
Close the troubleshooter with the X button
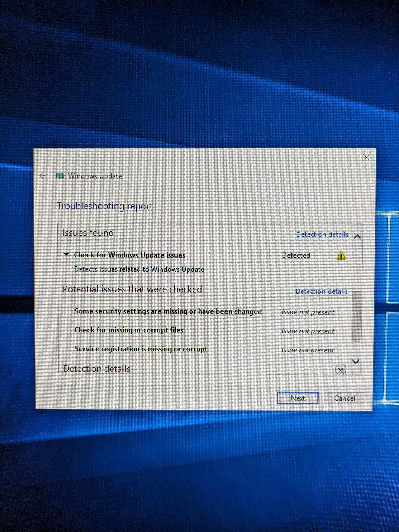pos(366,158)
